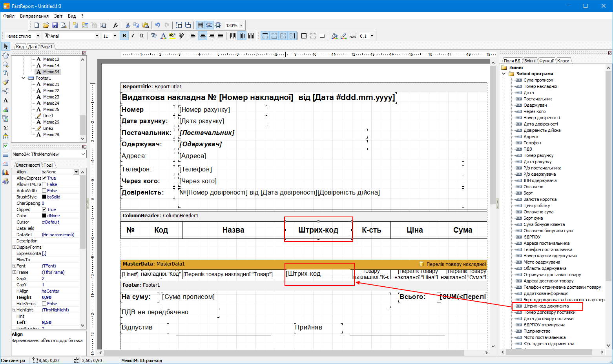Insert a Picture object from left toolbar
The height and width of the screenshot is (364, 613).
click(x=5, y=109)
